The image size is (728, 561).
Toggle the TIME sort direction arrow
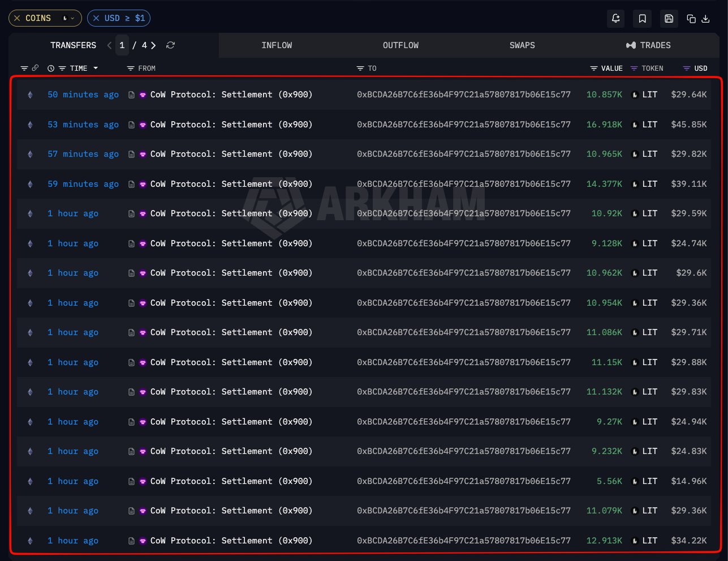(x=96, y=68)
